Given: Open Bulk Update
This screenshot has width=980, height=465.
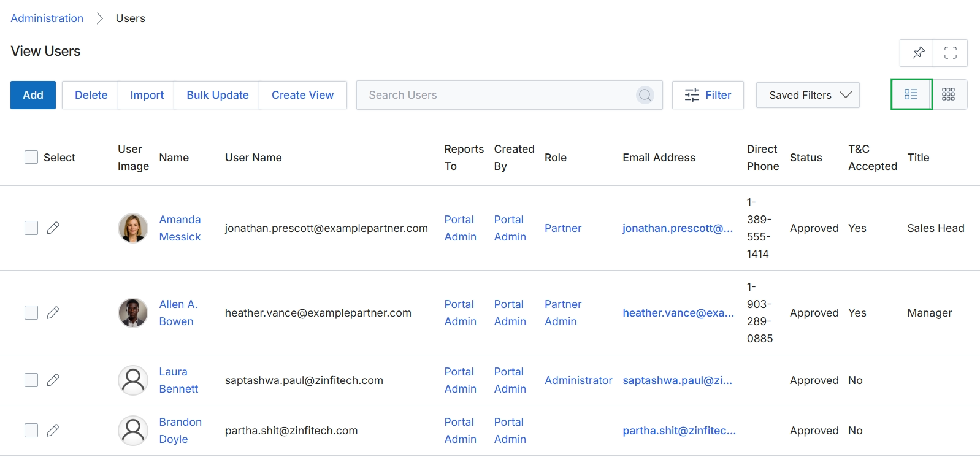Looking at the screenshot, I should pyautogui.click(x=218, y=95).
